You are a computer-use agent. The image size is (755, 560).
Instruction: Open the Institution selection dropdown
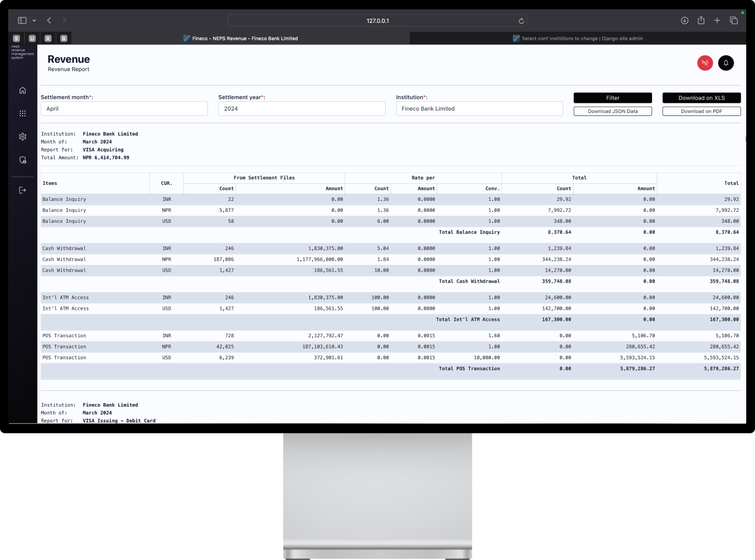(x=479, y=108)
